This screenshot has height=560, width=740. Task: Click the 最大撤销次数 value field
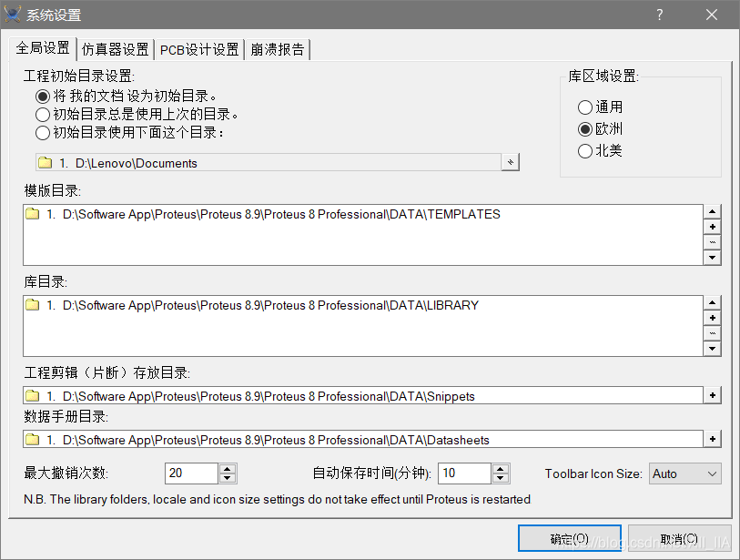pyautogui.click(x=191, y=473)
